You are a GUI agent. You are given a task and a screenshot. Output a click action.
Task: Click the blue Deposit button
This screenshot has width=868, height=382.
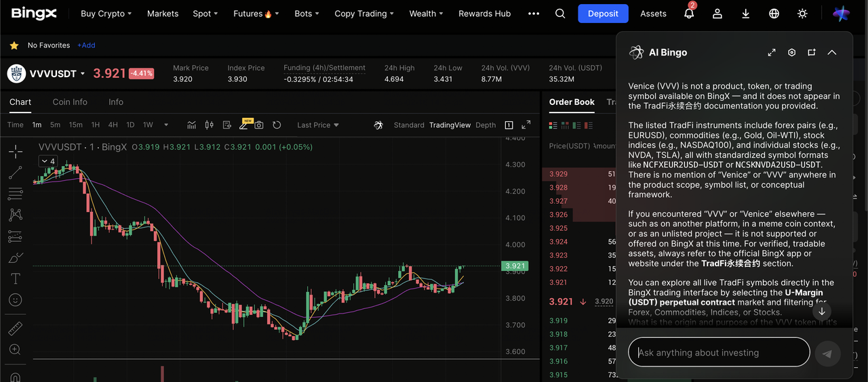pyautogui.click(x=603, y=14)
